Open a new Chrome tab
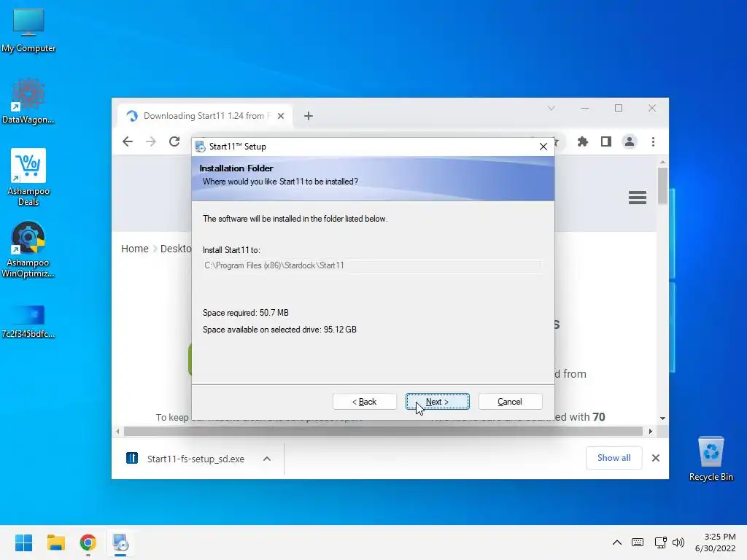 (309, 116)
